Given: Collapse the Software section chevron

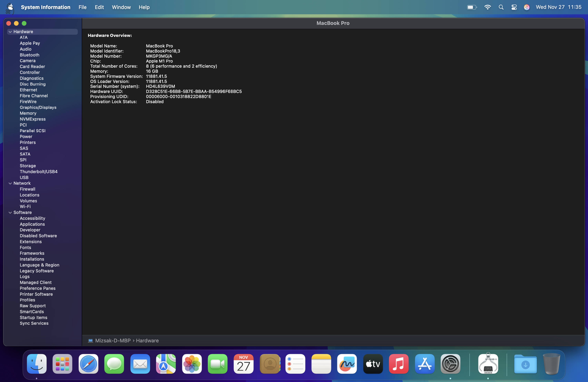Looking at the screenshot, I should point(10,212).
